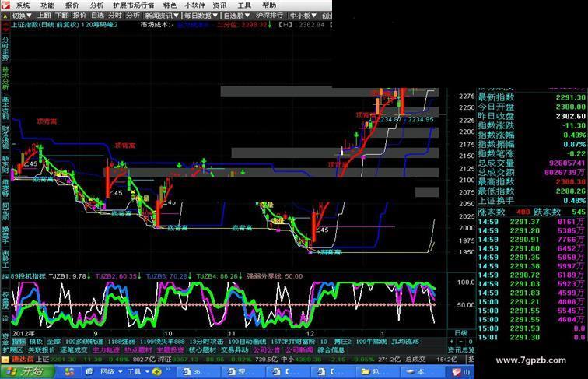Viewport: 588px width, 379px height.
Task: Select 13分时攻击 indicator tab
Action: pyautogui.click(x=206, y=342)
